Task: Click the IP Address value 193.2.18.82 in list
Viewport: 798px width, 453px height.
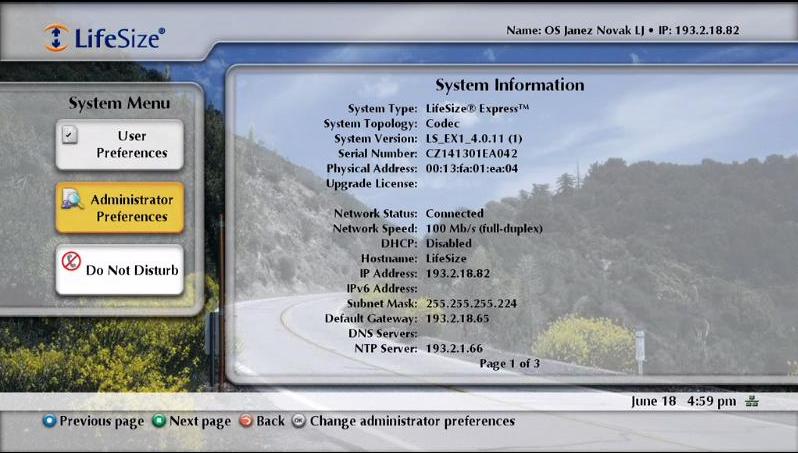Action: click(x=458, y=273)
